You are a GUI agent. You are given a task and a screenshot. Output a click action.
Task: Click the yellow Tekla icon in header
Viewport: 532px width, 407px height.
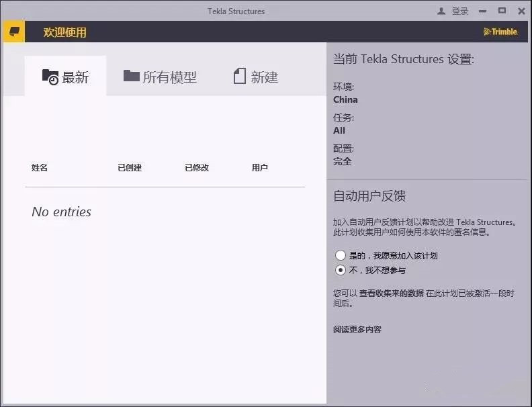tap(14, 32)
